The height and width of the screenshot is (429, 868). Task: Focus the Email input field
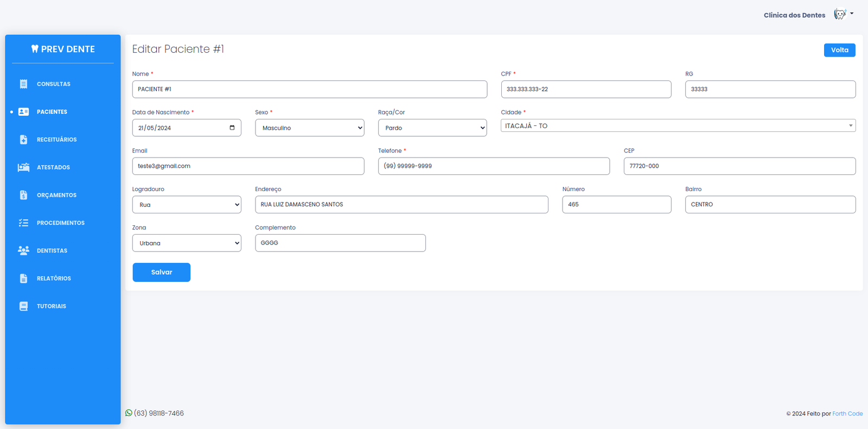coord(248,166)
